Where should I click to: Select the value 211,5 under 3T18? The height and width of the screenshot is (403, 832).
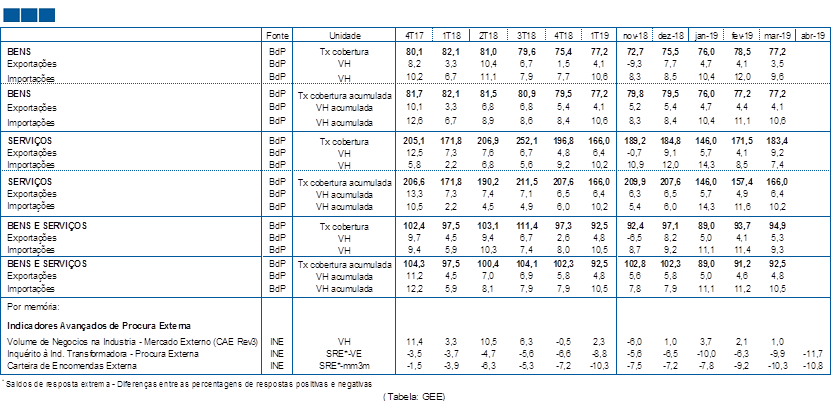(x=526, y=182)
